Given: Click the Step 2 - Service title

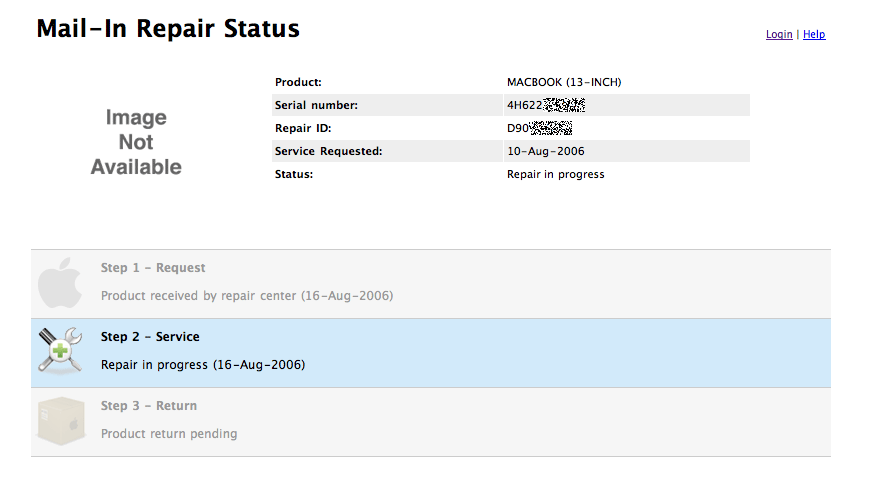Looking at the screenshot, I should pos(150,337).
